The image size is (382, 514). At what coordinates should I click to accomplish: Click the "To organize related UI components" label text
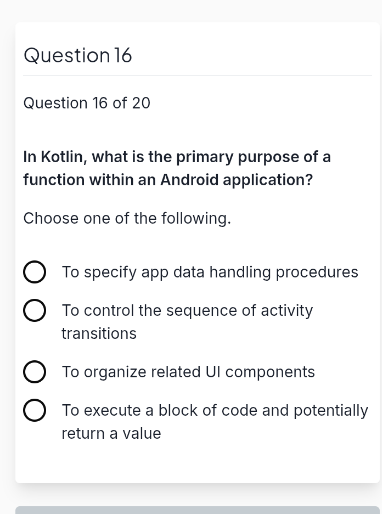tap(188, 372)
